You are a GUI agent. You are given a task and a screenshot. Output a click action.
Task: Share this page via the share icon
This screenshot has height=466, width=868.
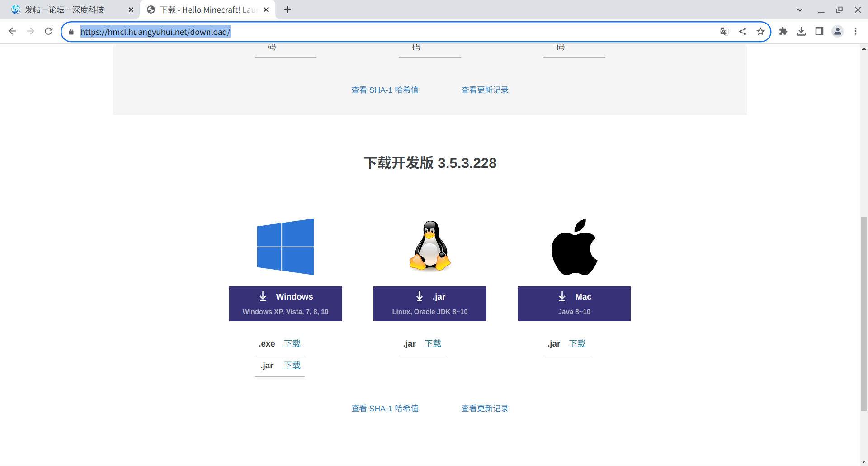point(742,31)
